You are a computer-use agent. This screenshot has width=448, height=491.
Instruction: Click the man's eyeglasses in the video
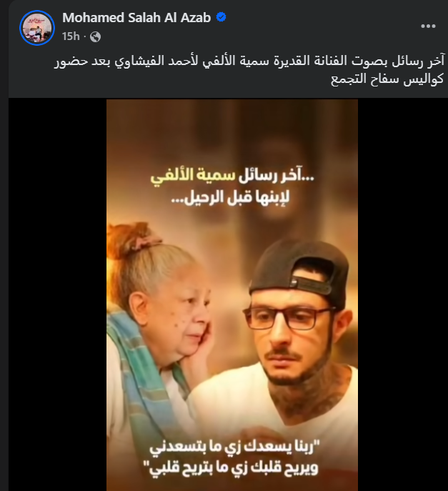pos(287,317)
